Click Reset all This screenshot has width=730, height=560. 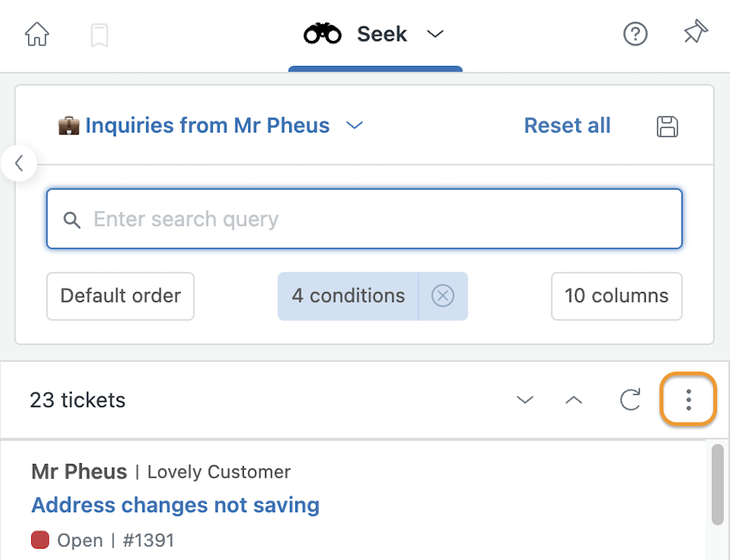(567, 125)
